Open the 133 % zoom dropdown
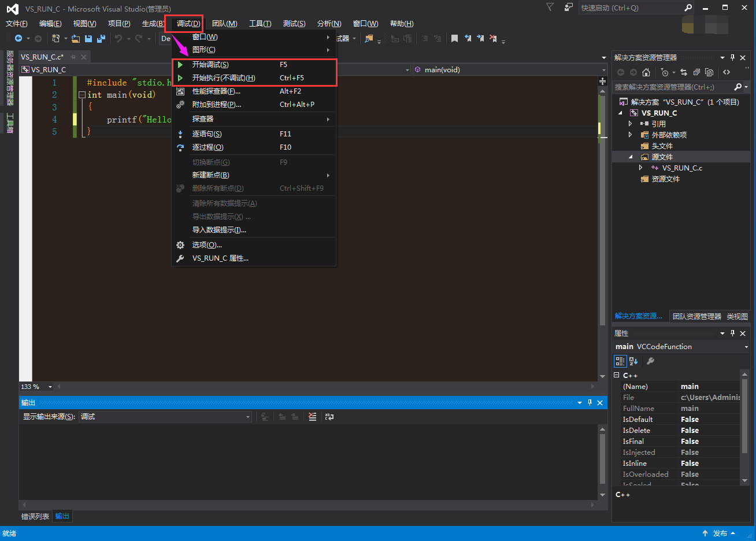The width and height of the screenshot is (756, 541). [50, 387]
